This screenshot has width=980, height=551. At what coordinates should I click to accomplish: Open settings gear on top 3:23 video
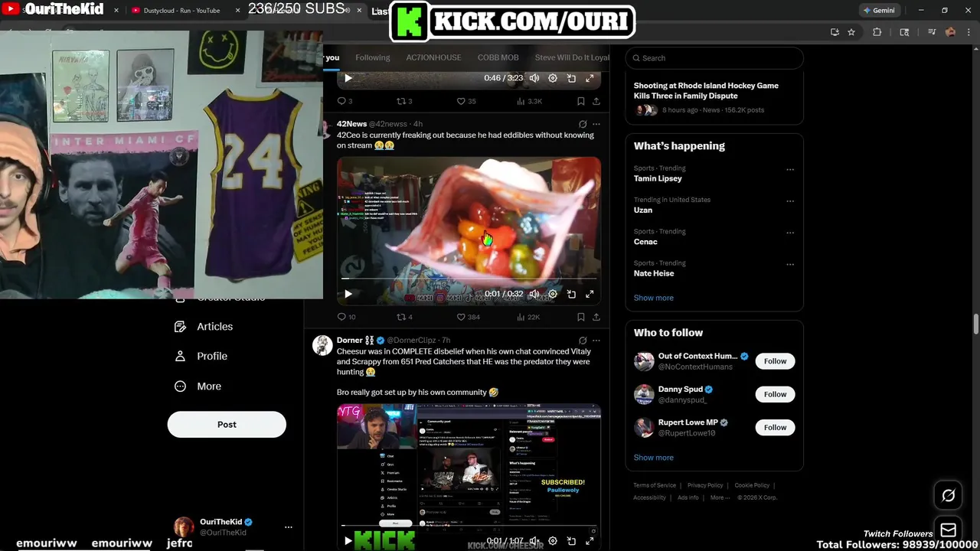pyautogui.click(x=553, y=78)
